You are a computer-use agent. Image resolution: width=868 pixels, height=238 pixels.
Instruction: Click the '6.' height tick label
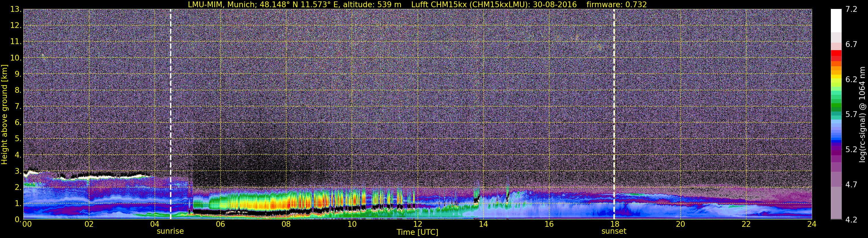click(x=18, y=123)
